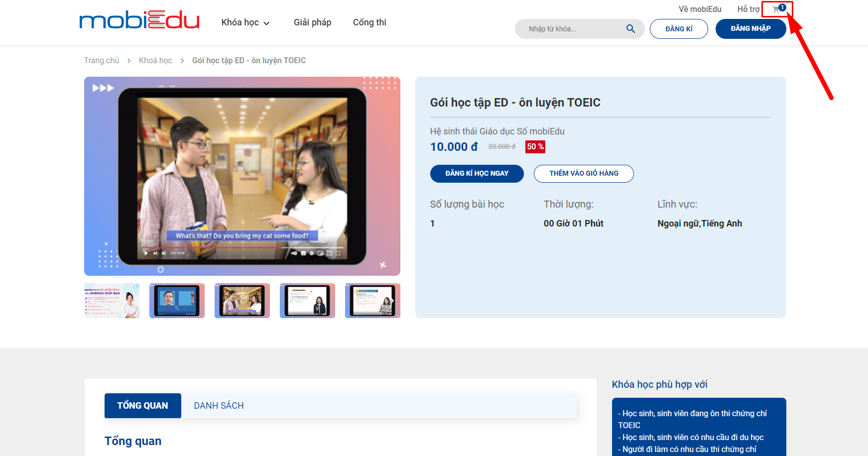The image size is (868, 456).
Task: Select the first promo thumbnail with pink text
Action: pyautogui.click(x=112, y=301)
